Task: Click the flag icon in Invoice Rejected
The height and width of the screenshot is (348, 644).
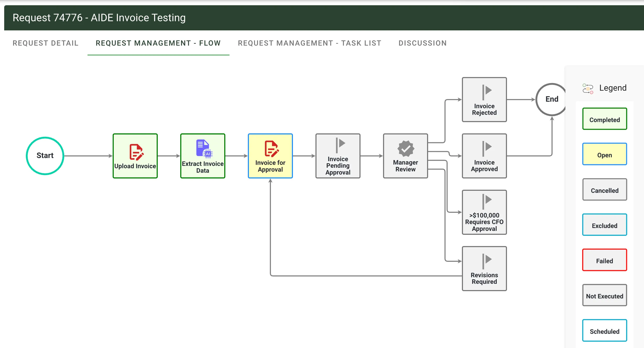Action: (487, 92)
